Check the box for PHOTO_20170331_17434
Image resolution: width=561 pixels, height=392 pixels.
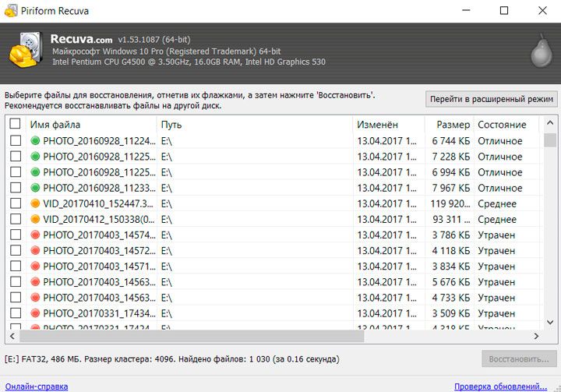click(x=16, y=313)
